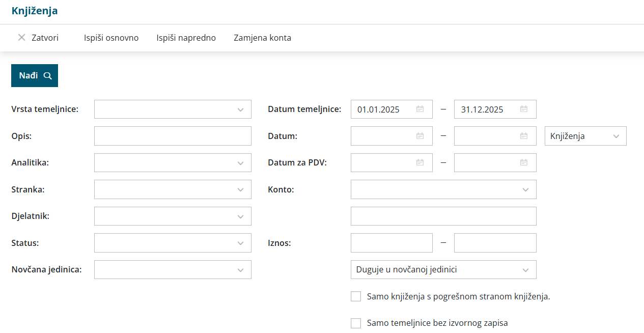This screenshot has width=644, height=333.
Task: Select Zamjena konta toolbar option
Action: (262, 38)
